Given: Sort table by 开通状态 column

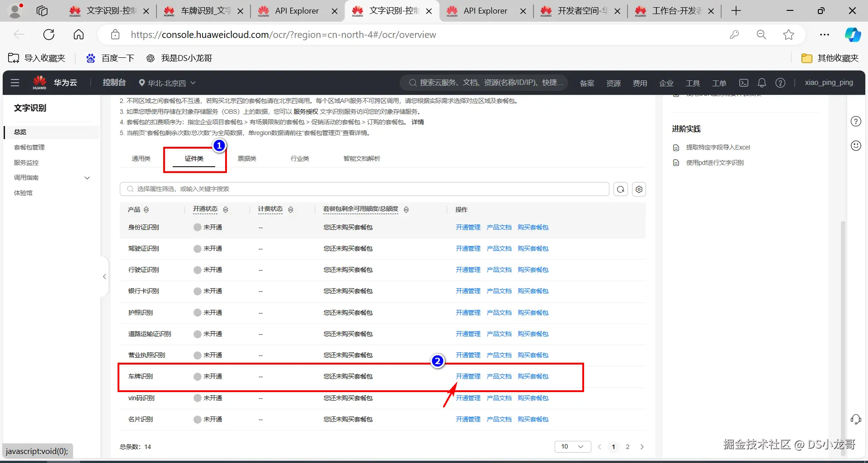Looking at the screenshot, I should coord(226,210).
